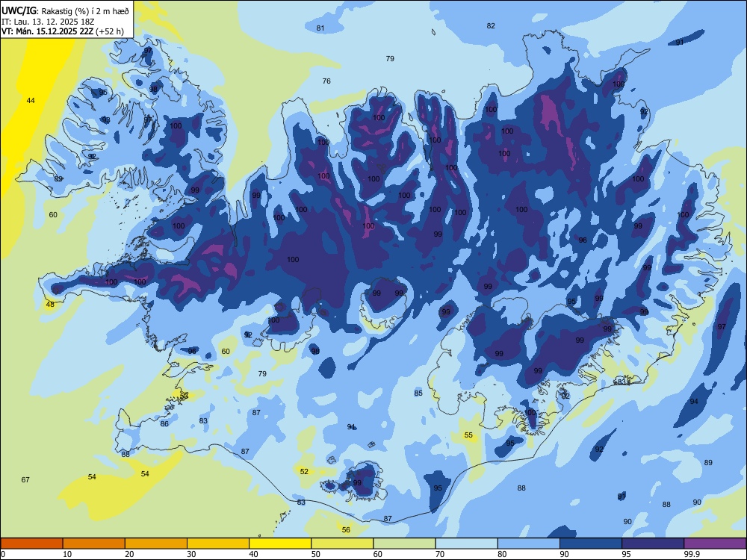The height and width of the screenshot is (560, 747).
Task: Click the '20' legend scale label
Action: click(129, 554)
